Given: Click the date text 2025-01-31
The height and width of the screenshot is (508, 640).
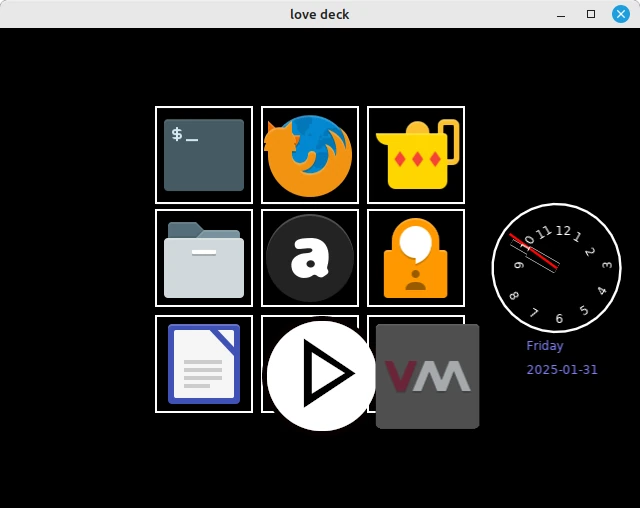Looking at the screenshot, I should tap(562, 370).
